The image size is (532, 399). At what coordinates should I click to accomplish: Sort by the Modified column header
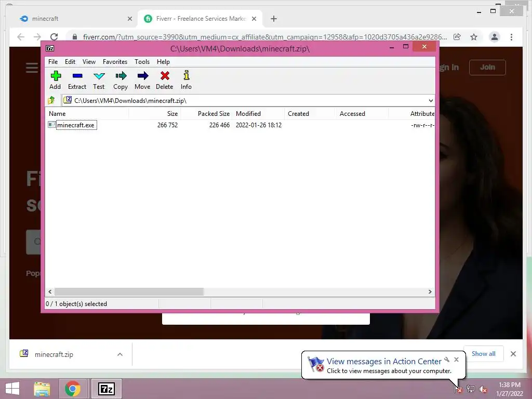[259, 114]
